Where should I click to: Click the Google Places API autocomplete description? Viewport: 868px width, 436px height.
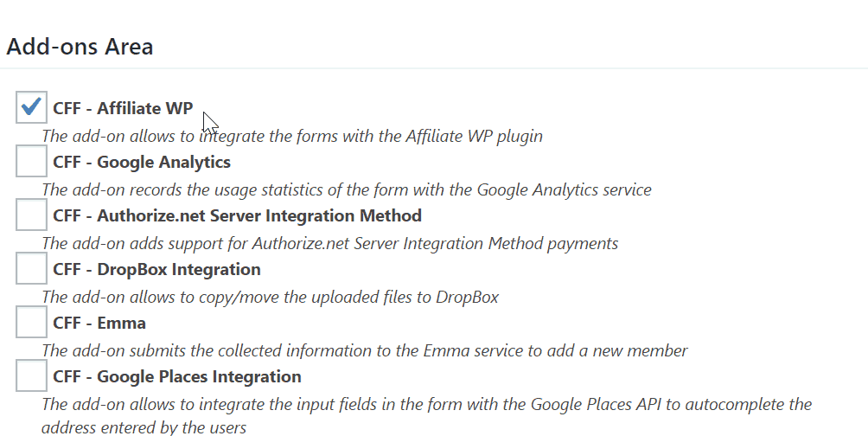[427, 415]
